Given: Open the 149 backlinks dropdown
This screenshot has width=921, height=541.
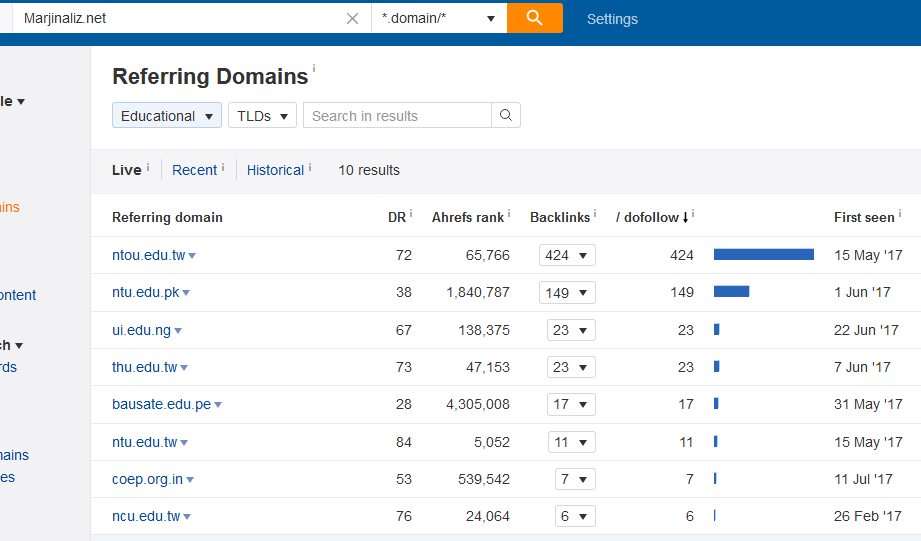Looking at the screenshot, I should 567,293.
